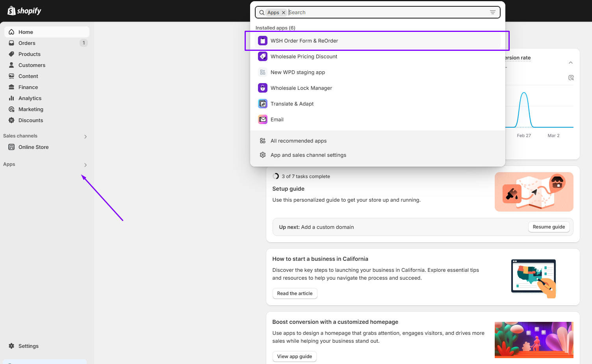Click the Content icon in sidebar
This screenshot has width=592, height=364.
point(11,76)
